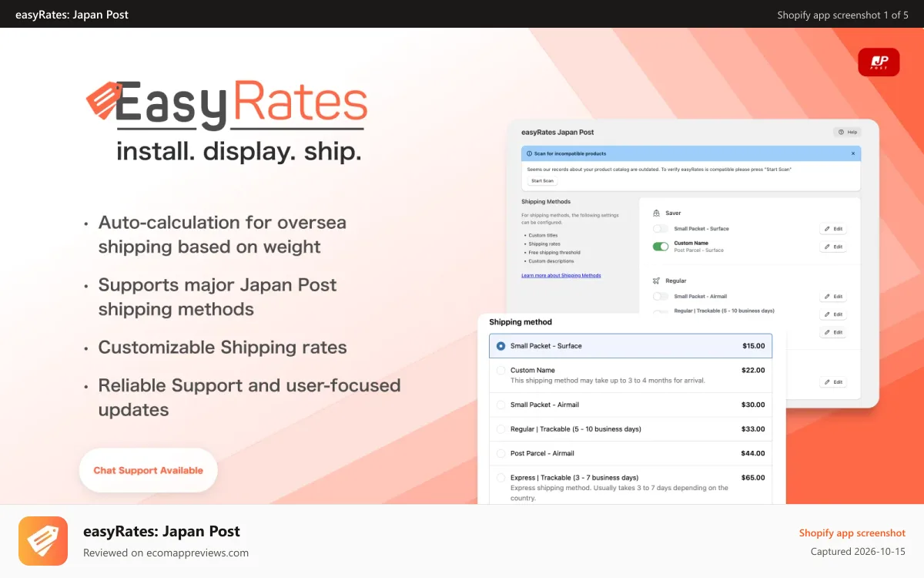Click the Saver section label
The height and width of the screenshot is (578, 924).
pyautogui.click(x=673, y=213)
